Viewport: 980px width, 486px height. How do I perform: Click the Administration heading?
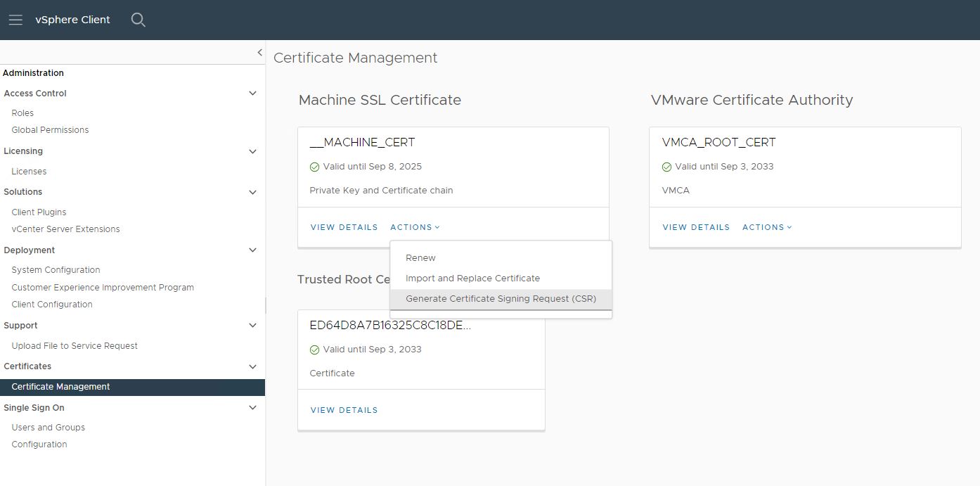click(33, 72)
